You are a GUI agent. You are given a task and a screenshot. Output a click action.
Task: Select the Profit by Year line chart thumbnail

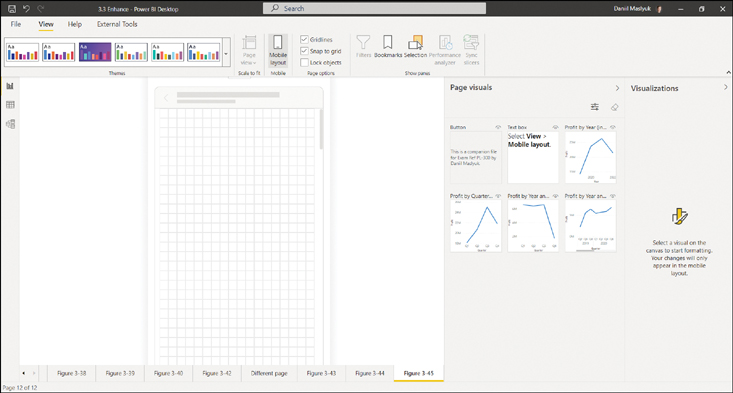590,157
